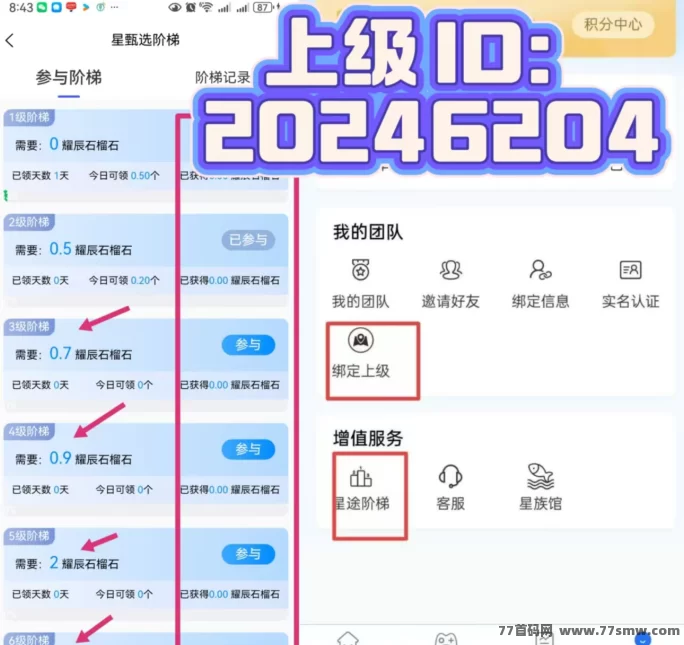Tap the 8:43 clock in status bar
Screen dimensions: 684x645
(x=21, y=7)
